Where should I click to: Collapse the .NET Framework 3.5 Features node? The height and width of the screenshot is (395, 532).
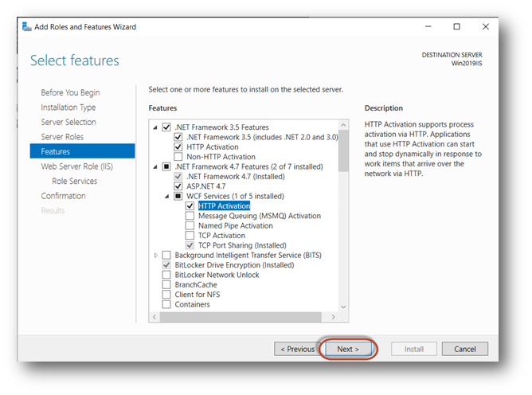[x=155, y=127]
